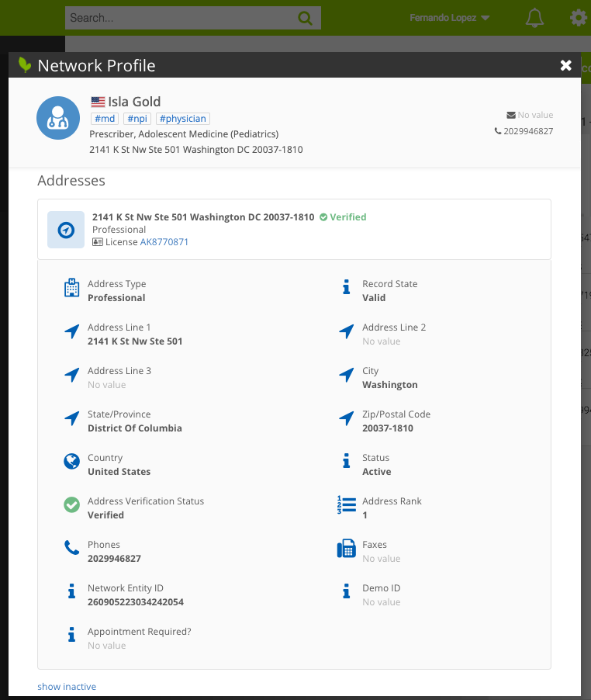
Task: Click the show inactive link
Action: (67, 687)
